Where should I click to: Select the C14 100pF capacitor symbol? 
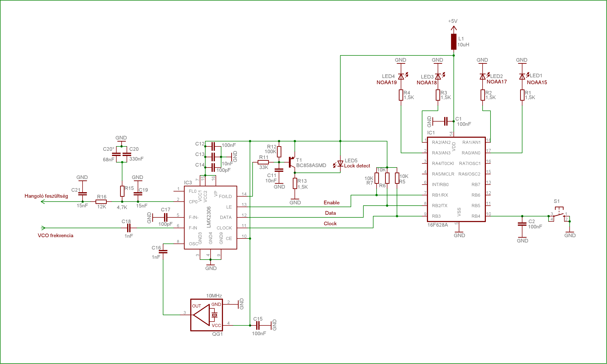click(x=213, y=168)
